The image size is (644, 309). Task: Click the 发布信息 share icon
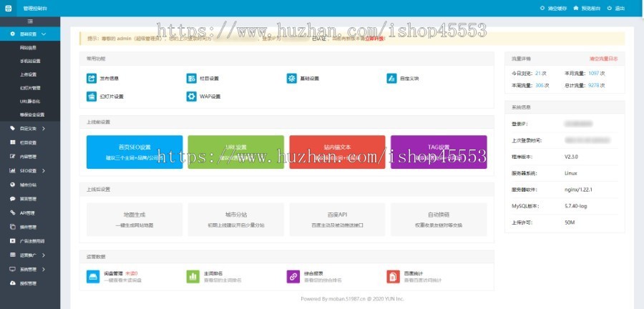[92, 79]
